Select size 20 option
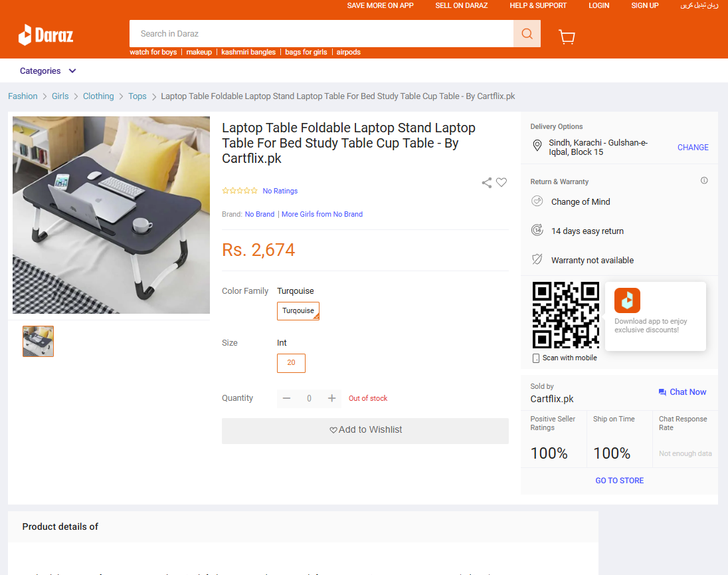Screen dimensions: 728x575 pyautogui.click(x=291, y=363)
